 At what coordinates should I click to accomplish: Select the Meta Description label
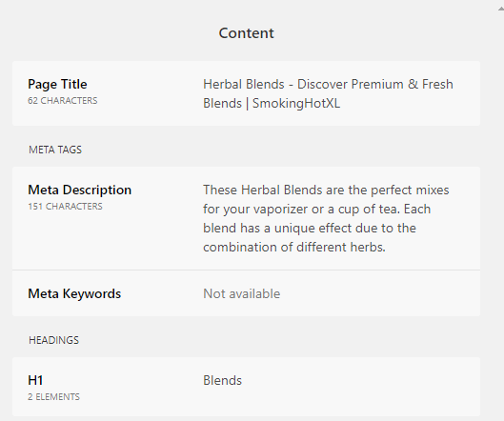[80, 190]
